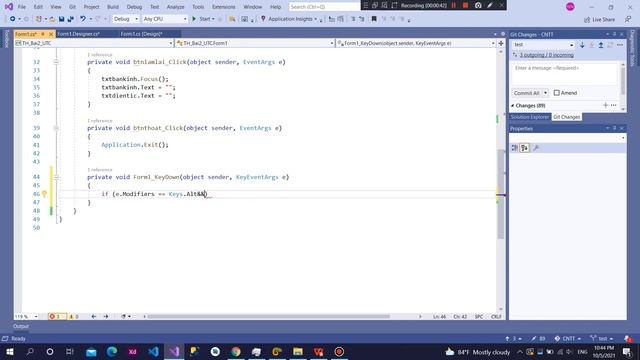Click the editor vertical scrollbar thumb
640x360 pixels.
tap(500, 194)
